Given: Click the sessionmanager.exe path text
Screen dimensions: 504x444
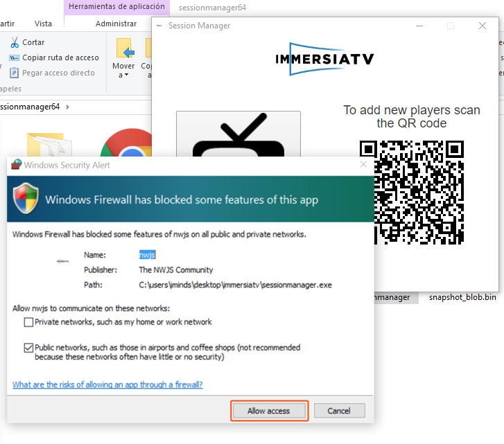Looking at the screenshot, I should [235, 285].
